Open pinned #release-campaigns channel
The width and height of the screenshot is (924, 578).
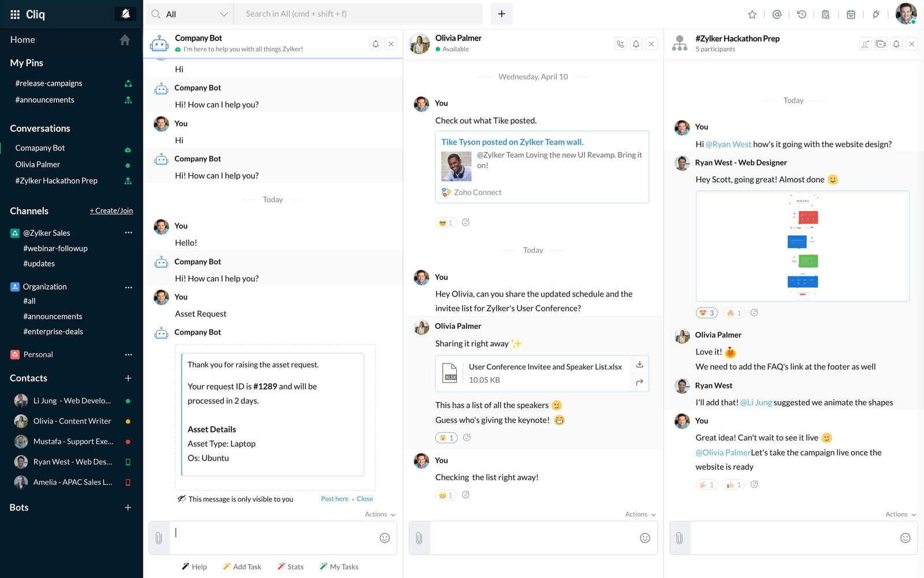pos(49,83)
